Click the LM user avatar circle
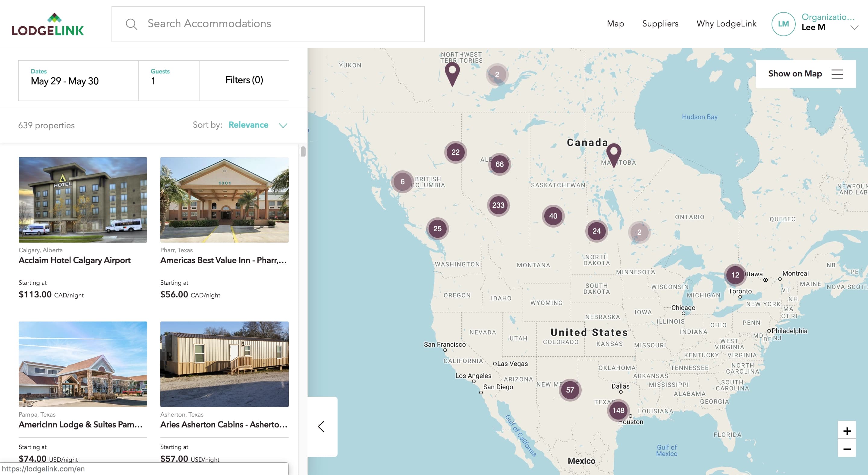 pyautogui.click(x=783, y=24)
